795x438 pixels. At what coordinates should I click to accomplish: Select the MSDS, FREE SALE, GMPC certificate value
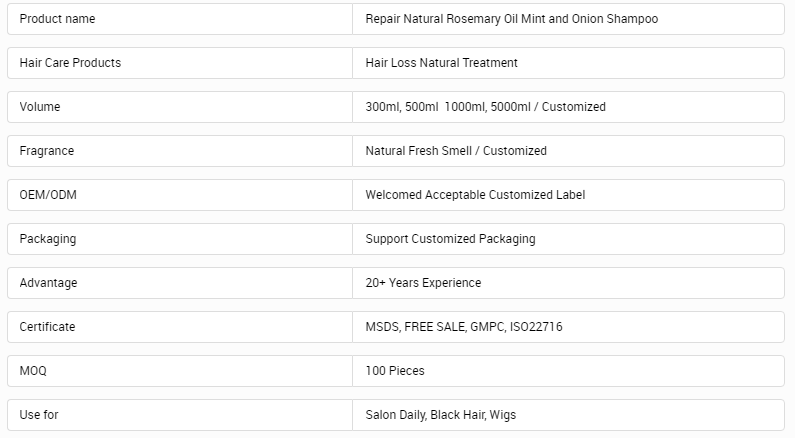pyautogui.click(x=463, y=327)
